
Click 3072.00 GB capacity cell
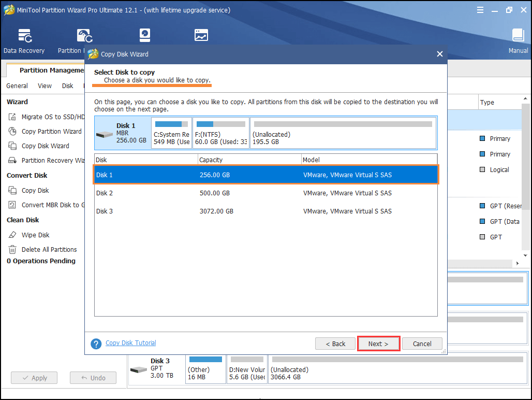pyautogui.click(x=216, y=211)
